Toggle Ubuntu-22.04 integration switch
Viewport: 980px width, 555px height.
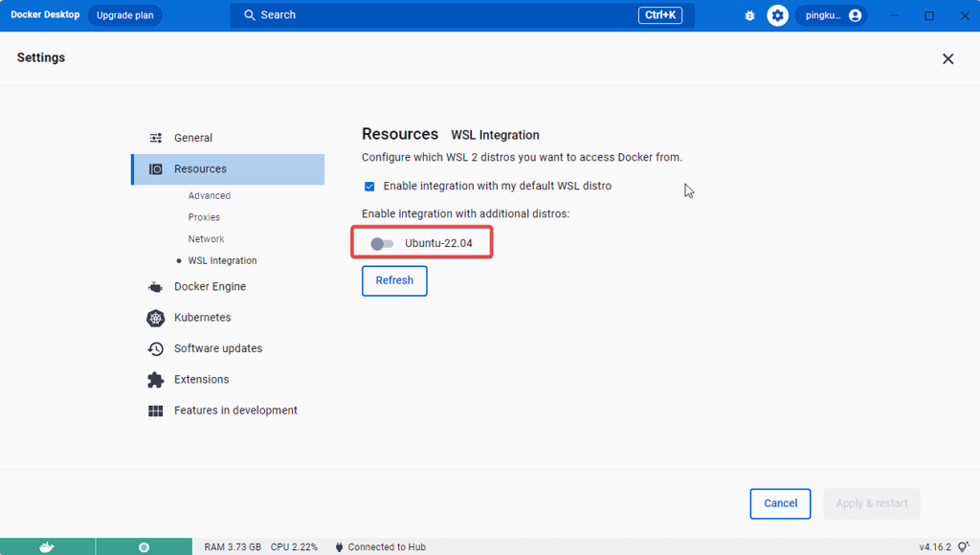pos(382,244)
